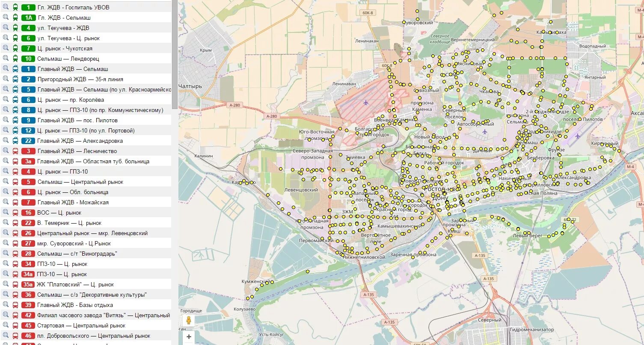The height and width of the screenshot is (345, 644).
Task: Click bus icon of Главный ЖДВ - Можайская
Action: pyautogui.click(x=15, y=202)
